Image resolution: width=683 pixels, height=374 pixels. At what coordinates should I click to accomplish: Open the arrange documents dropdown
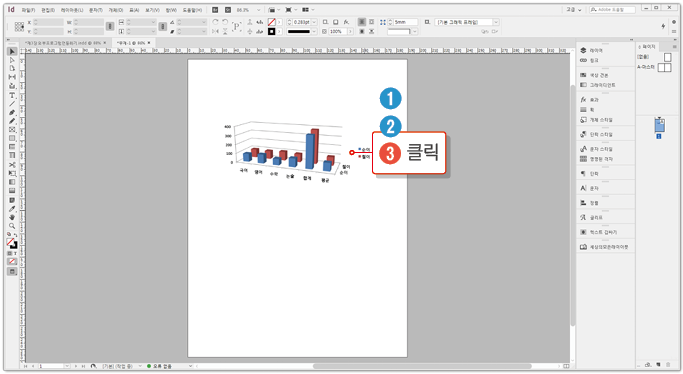point(308,10)
